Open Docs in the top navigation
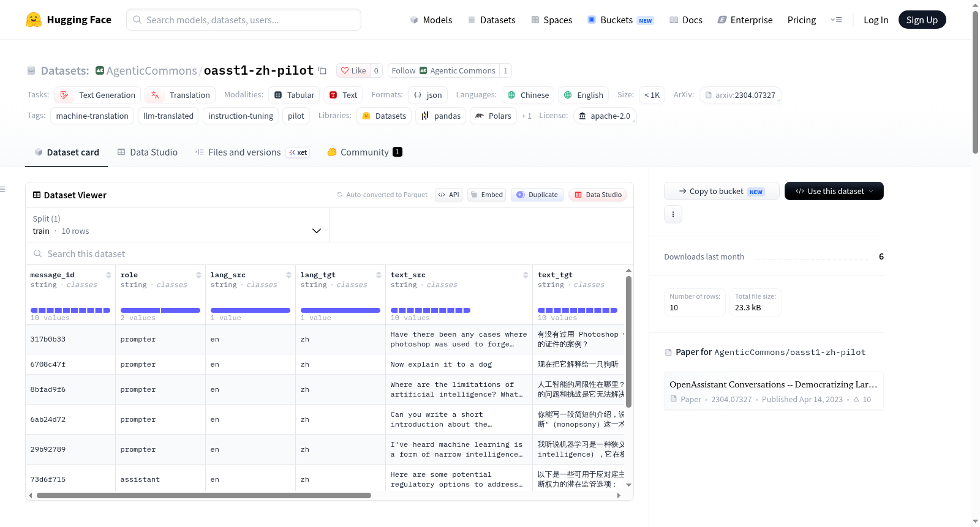Screen dimensions: 980x527 click(686, 20)
